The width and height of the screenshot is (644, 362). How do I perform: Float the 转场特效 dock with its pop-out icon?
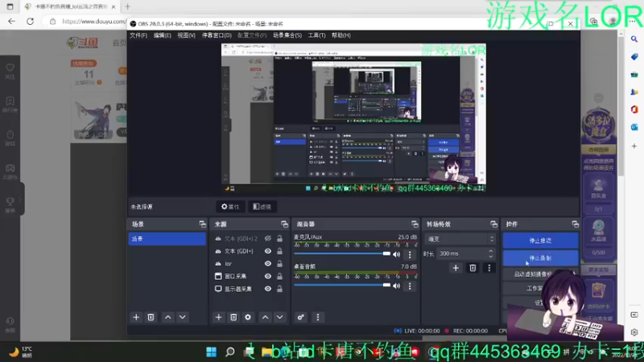pos(493,224)
